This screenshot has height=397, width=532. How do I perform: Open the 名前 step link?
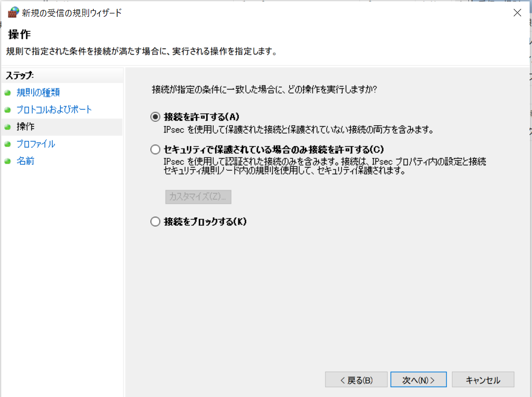pos(25,161)
